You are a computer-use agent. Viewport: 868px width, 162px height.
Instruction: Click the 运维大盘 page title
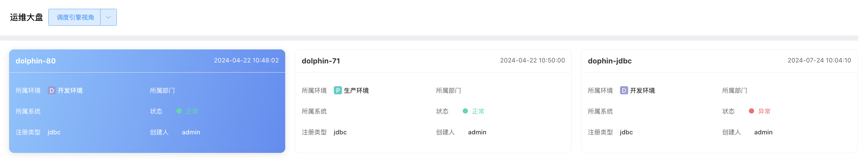26,18
